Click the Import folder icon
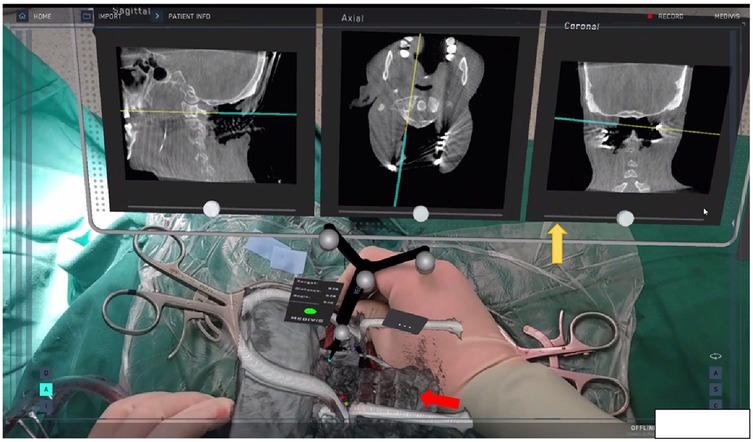753x442 pixels. click(x=86, y=16)
